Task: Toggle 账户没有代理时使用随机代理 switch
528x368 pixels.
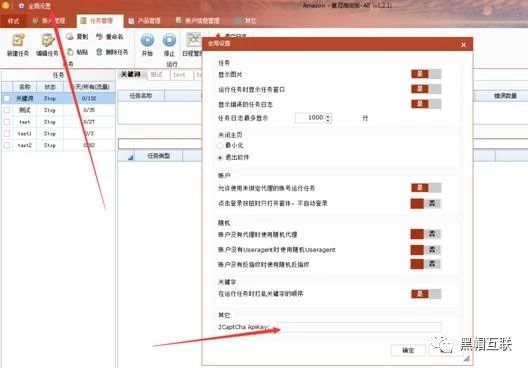Action: (426, 234)
